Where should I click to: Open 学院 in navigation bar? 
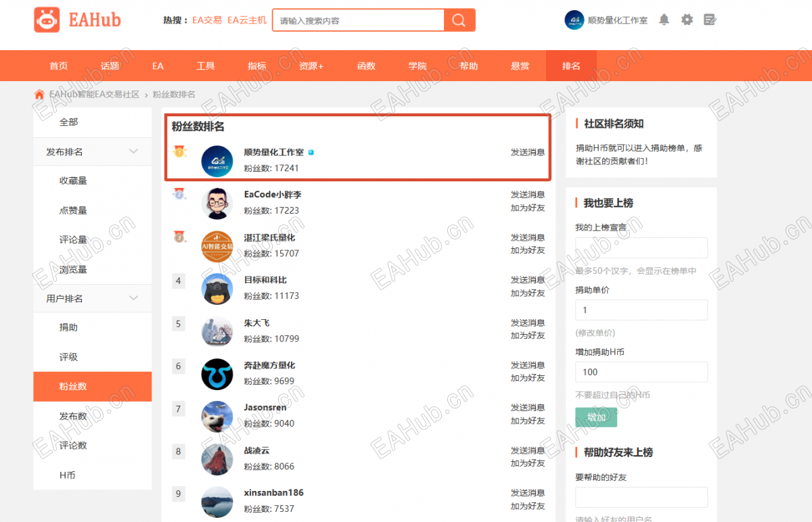(418, 66)
